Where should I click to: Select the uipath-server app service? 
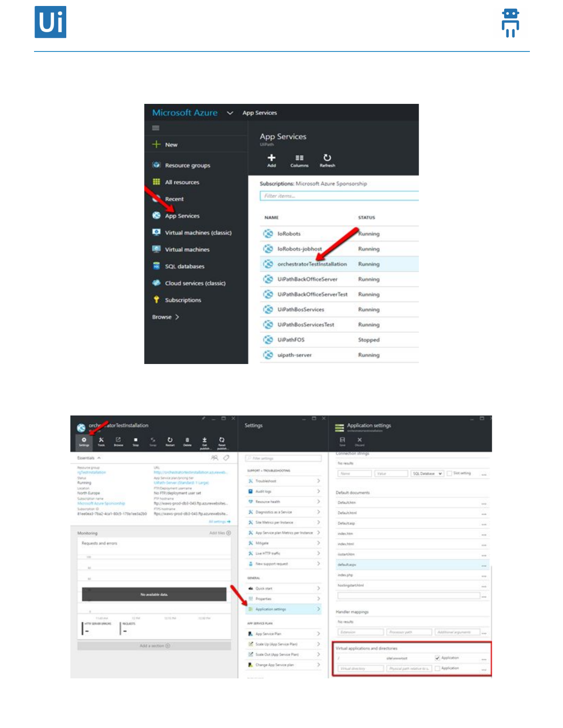(x=339, y=355)
